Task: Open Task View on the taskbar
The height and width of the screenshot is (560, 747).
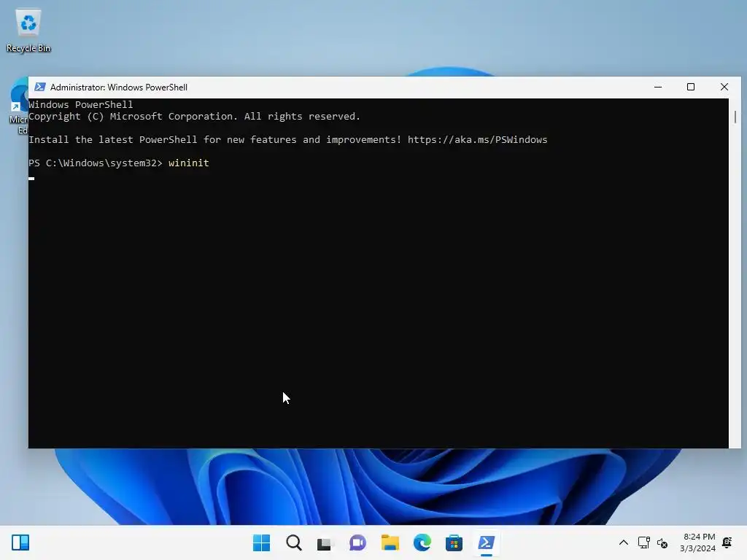Action: pyautogui.click(x=325, y=542)
